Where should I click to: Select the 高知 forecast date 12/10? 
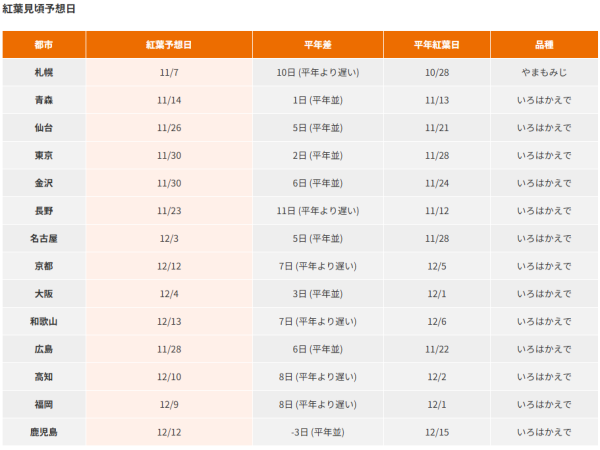click(x=169, y=377)
